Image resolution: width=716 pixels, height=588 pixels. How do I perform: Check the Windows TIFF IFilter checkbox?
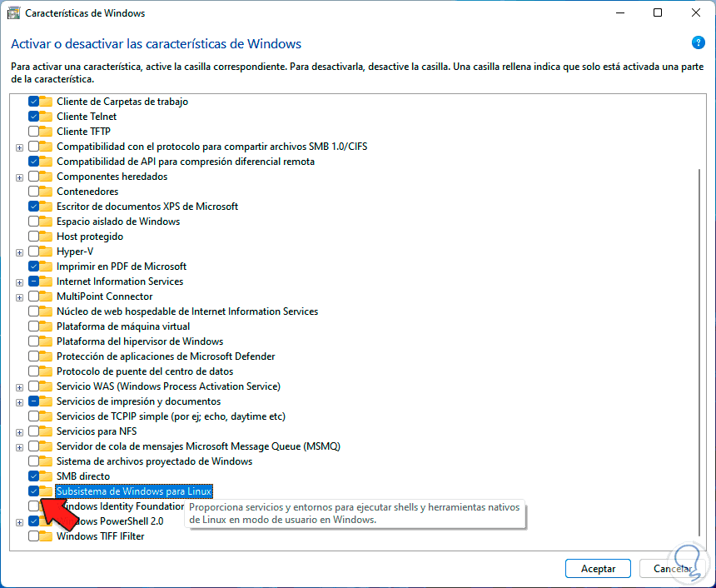[x=33, y=536]
